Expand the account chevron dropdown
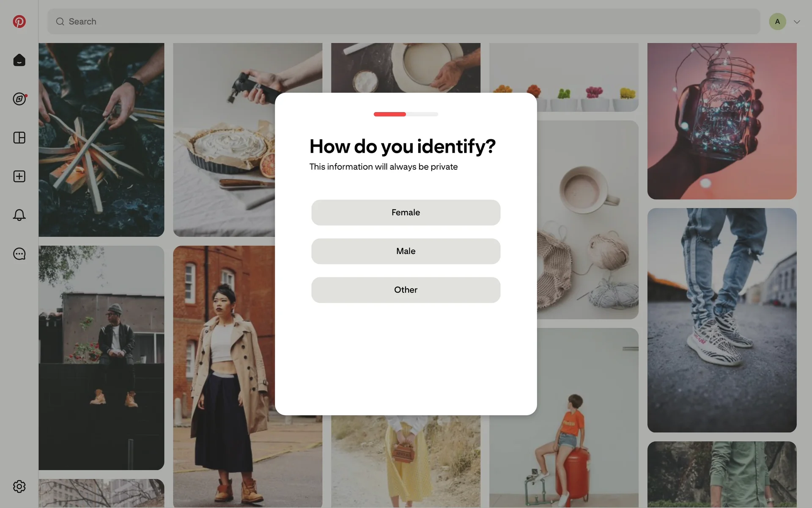The width and height of the screenshot is (812, 508). 797,22
